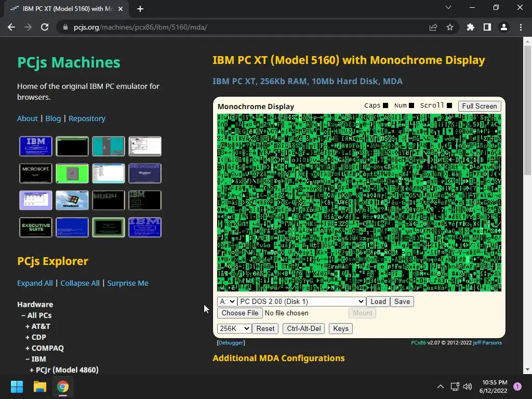Toggle the Num lock indicator
Image resolution: width=532 pixels, height=399 pixels.
[411, 105]
